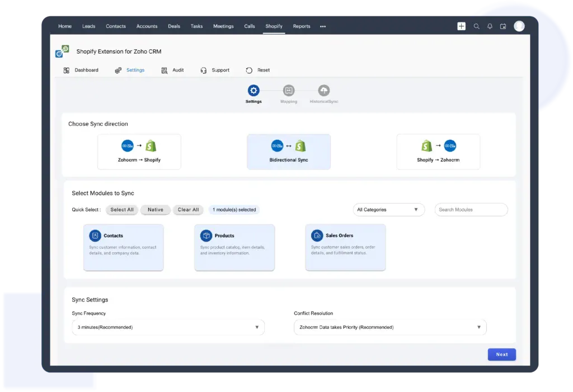Screen dimensions: 573x392
Task: Click the Reset label in the extension nav
Action: point(264,70)
